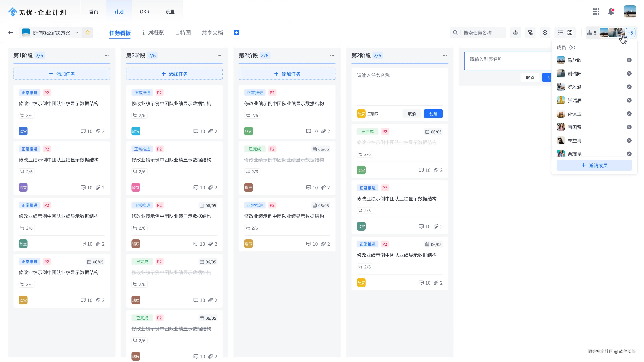The image size is (644, 362).
Task: Switch to list view layout
Action: [560, 33]
